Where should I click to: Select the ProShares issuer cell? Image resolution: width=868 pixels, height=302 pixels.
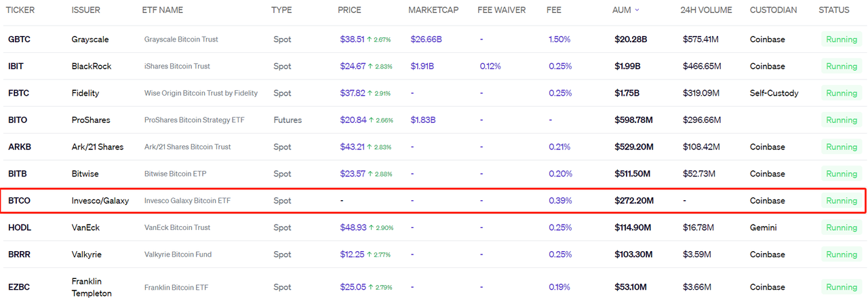91,120
